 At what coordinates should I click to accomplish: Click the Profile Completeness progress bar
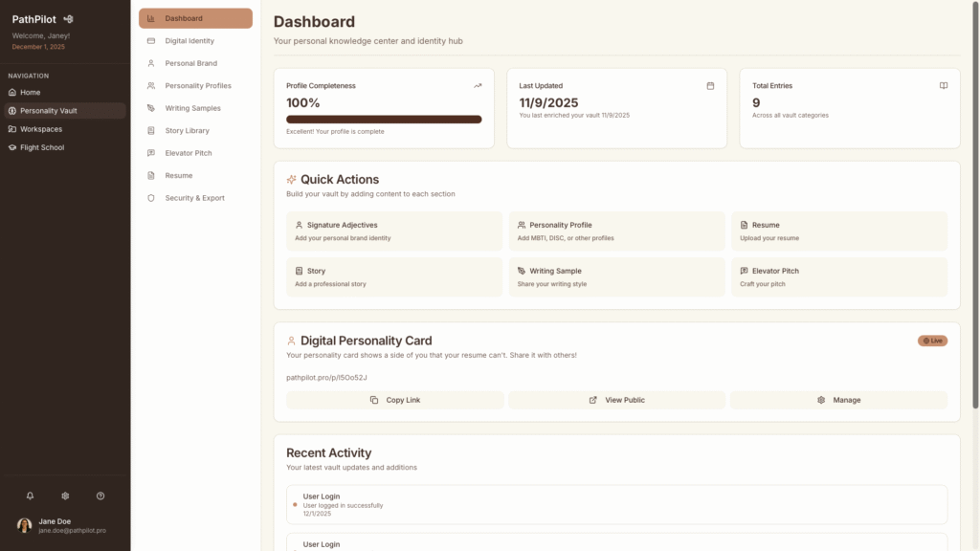click(x=384, y=120)
